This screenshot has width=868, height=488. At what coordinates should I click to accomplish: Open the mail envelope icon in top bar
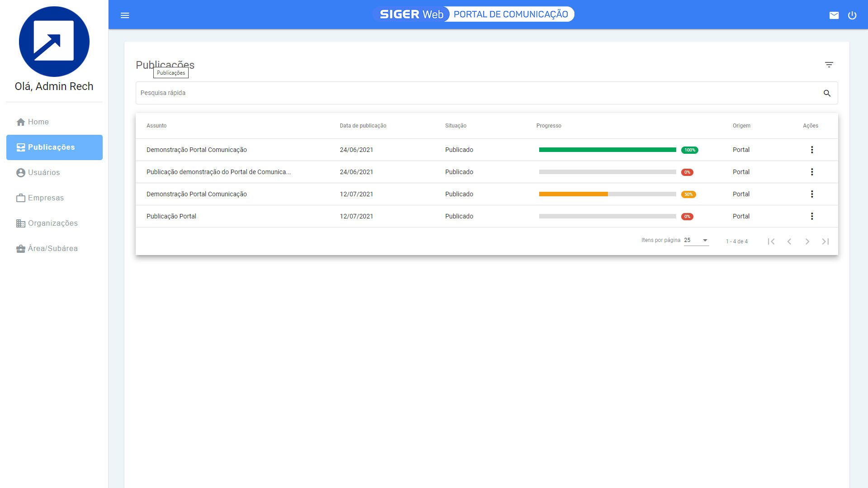[x=834, y=15]
